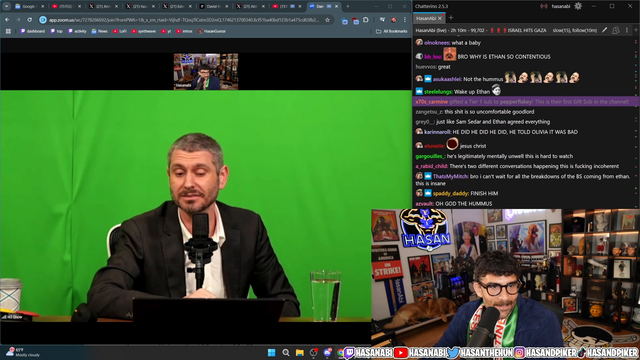Image resolution: width=640 pixels, height=360 pixels.
Task: Click the hasanabi account name in Chatterino
Action: click(560, 6)
